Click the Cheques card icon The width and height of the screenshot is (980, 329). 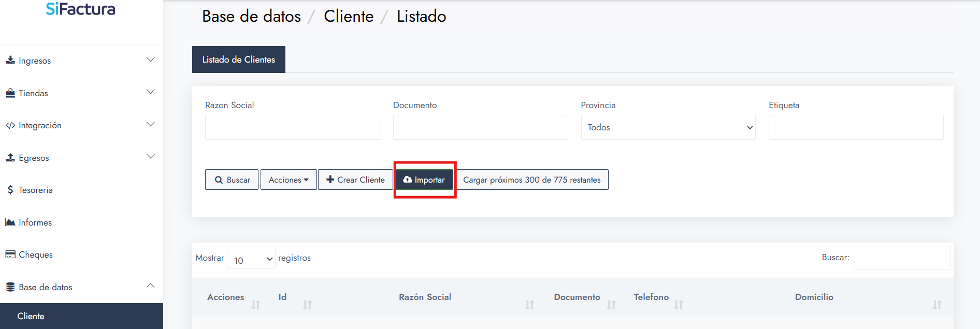coord(10,255)
